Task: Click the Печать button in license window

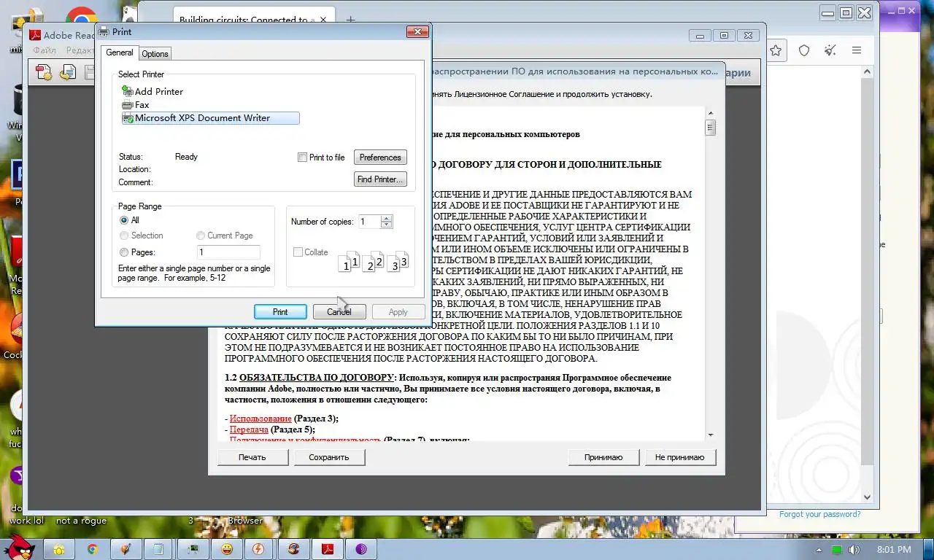Action: tap(252, 457)
